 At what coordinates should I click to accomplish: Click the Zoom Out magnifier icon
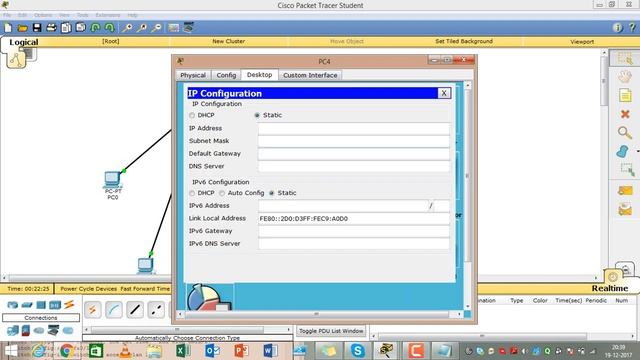156,28
